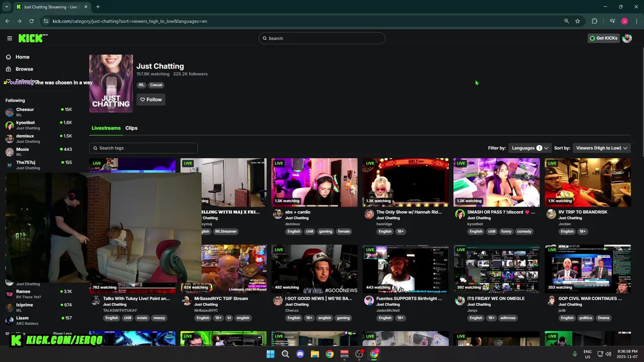This screenshot has width=644, height=362.
Task: Open GOP CIVIL WAR CONTINUES stream thumbnail
Action: 588,269
